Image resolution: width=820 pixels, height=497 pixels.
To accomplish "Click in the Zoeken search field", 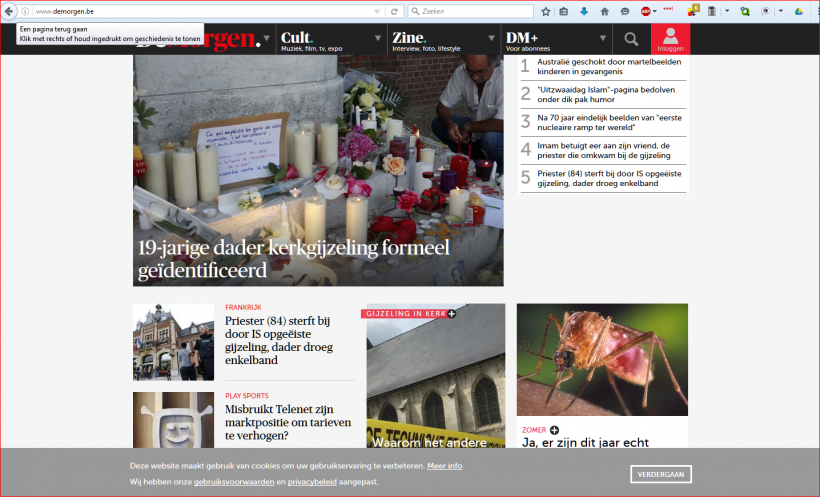I will 470,11.
